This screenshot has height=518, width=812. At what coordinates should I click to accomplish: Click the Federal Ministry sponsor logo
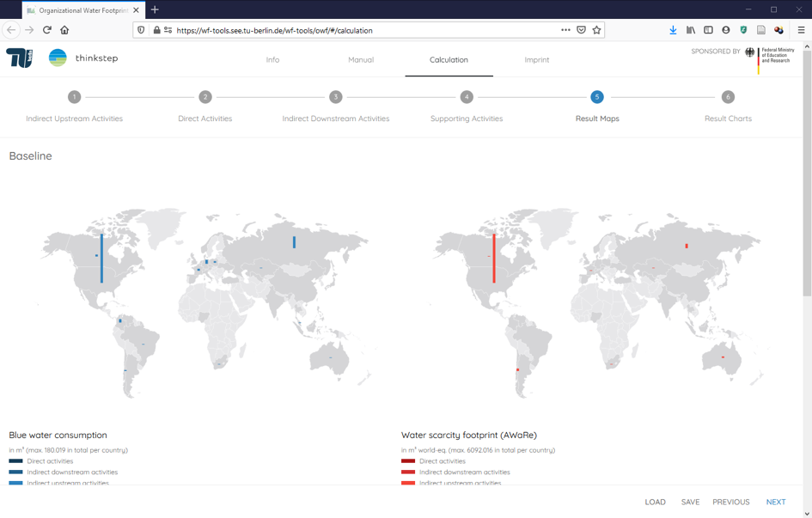(x=770, y=59)
